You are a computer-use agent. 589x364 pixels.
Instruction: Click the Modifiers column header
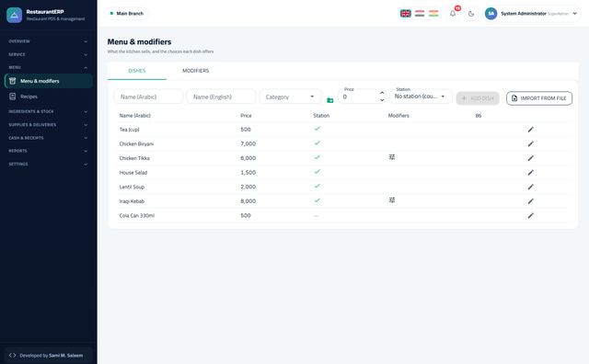pyautogui.click(x=398, y=116)
